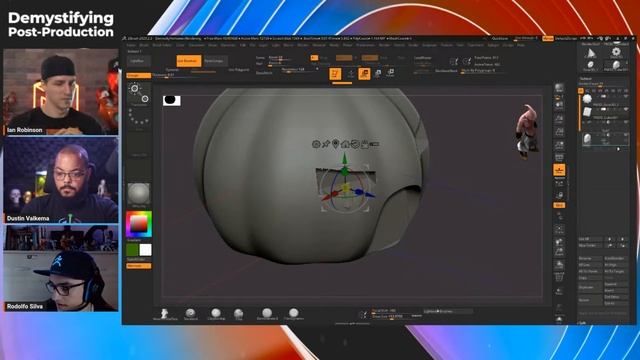Image resolution: width=640 pixels, height=360 pixels.
Task: Select the white main color swatch
Action: click(x=145, y=250)
